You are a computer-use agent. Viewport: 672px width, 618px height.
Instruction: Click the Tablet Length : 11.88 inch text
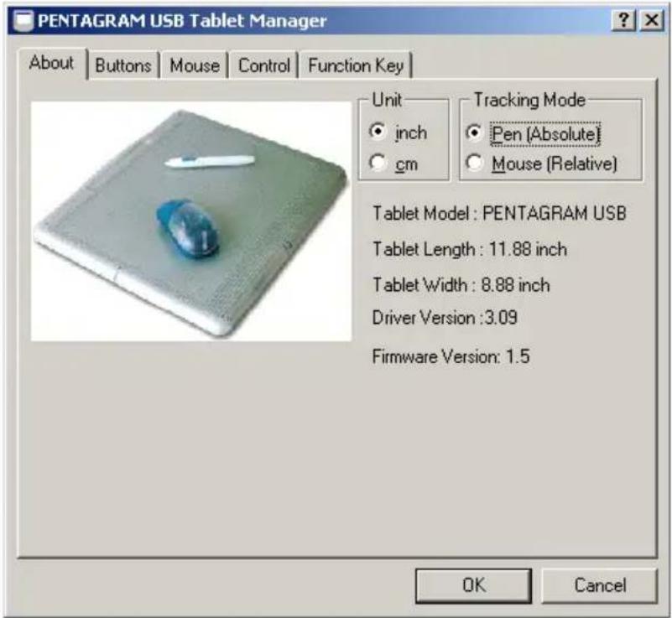point(470,249)
